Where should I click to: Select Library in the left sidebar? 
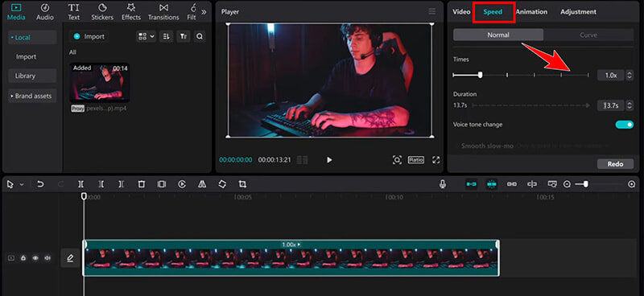pos(32,76)
